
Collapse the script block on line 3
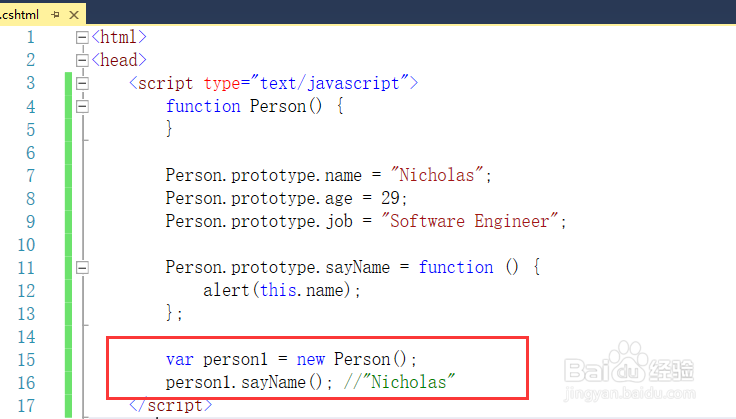(x=82, y=84)
